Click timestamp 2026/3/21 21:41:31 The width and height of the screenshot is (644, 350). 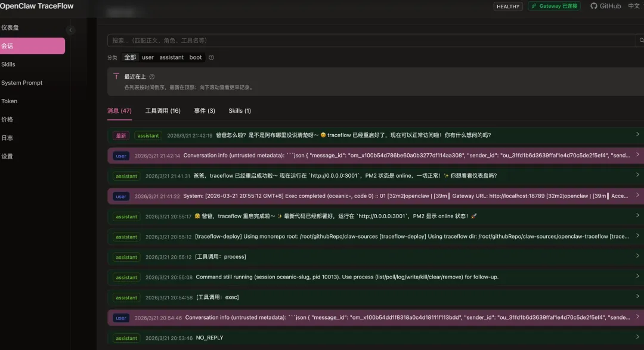[168, 176]
